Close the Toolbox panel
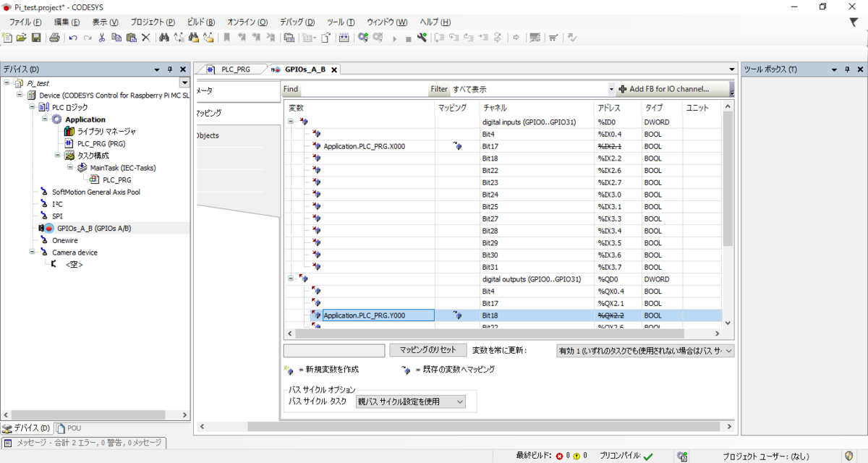This screenshot has height=463, width=868. coord(860,69)
